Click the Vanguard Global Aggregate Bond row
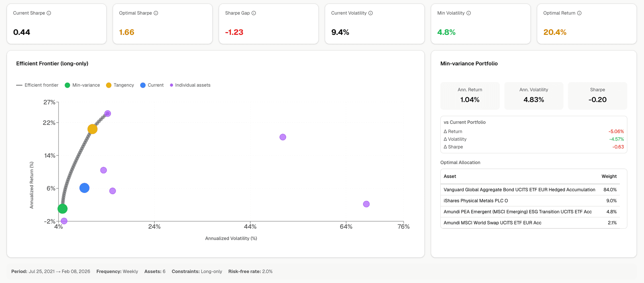Viewport: 644px width, 283px height. click(x=519, y=190)
